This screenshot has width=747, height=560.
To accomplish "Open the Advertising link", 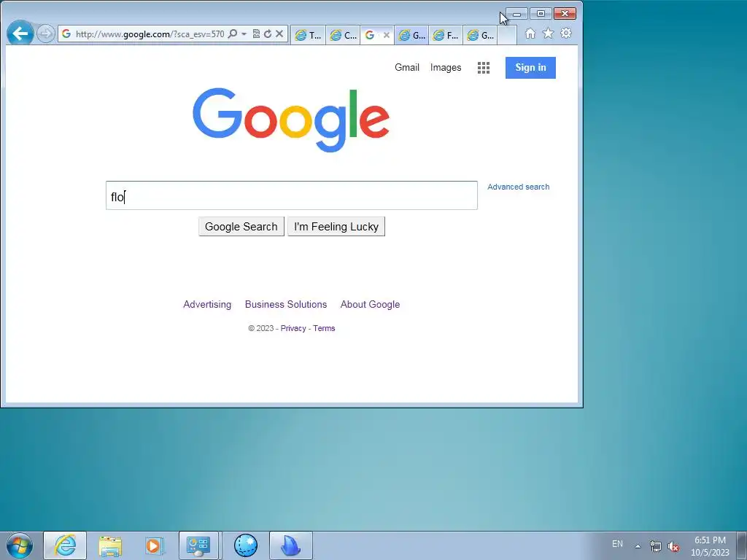I will [x=207, y=304].
